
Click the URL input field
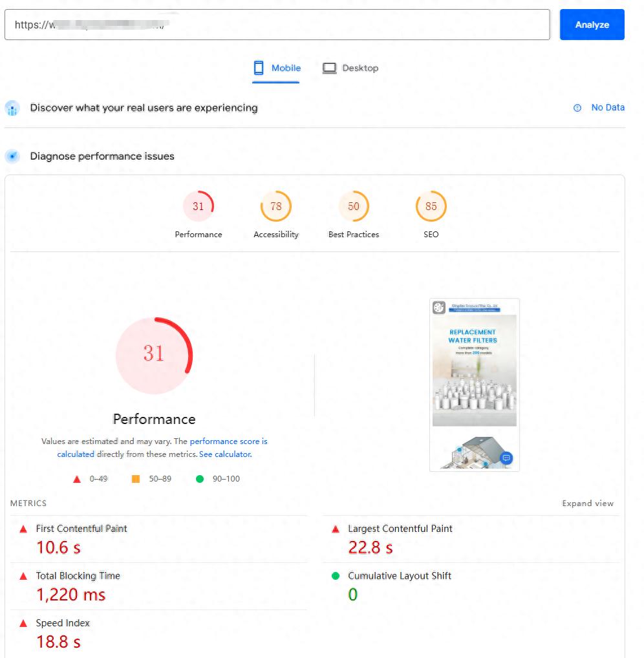tap(277, 25)
